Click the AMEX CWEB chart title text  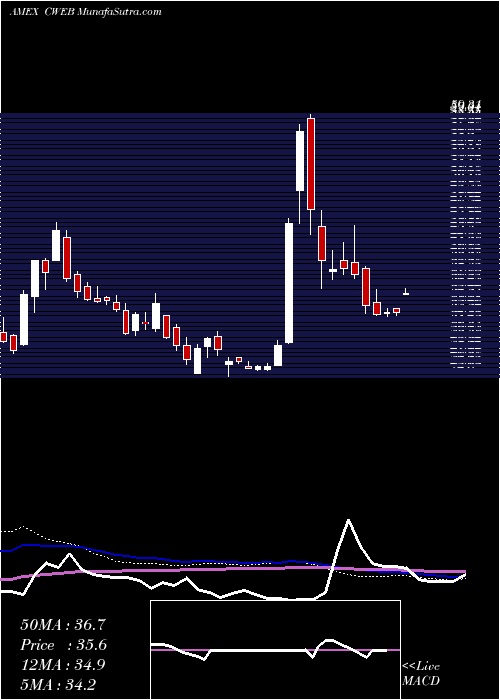85,12
